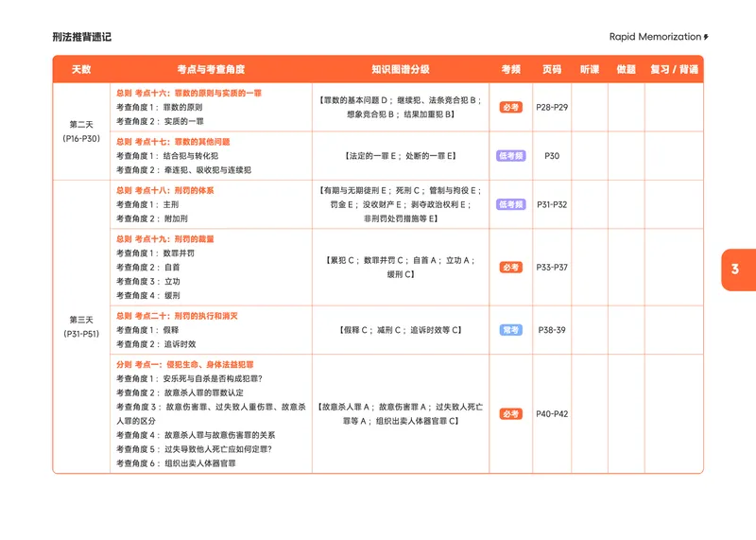Image resolution: width=756 pixels, height=540 pixels.
Task: Click the 知识图谱分级 column header
Action: point(401,69)
